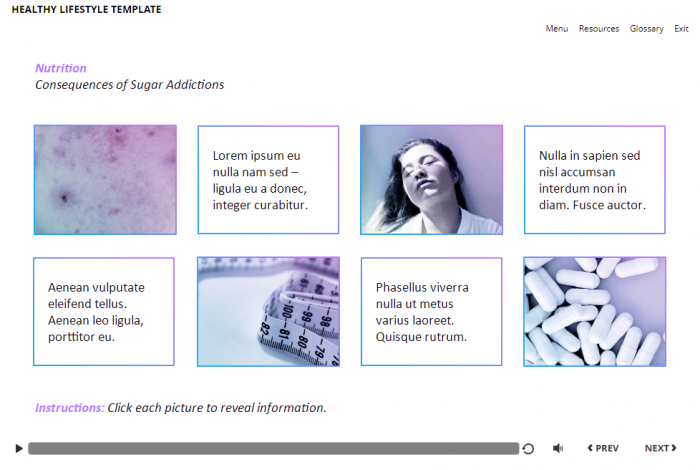Click the 'Phasellus viverra' text card
Viewport: 700px width, 470px height.
pos(431,312)
